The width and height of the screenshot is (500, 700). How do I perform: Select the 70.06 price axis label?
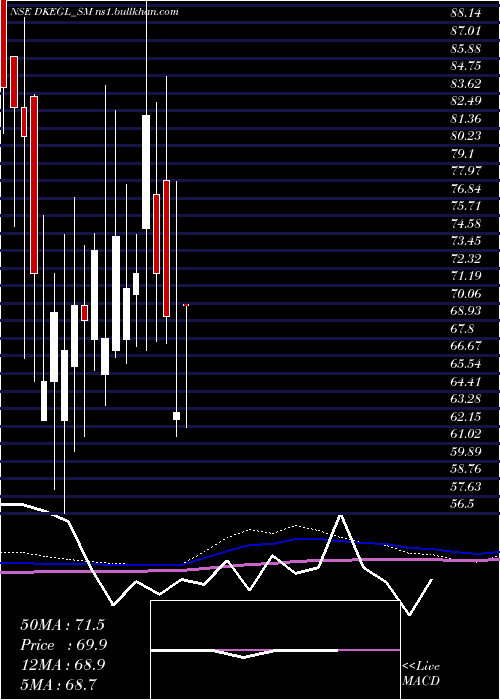[x=466, y=294]
